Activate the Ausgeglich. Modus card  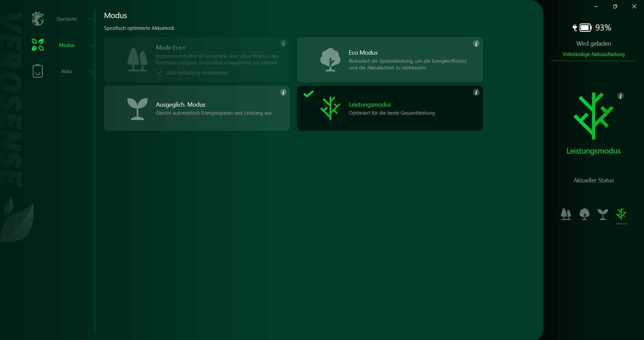point(197,108)
